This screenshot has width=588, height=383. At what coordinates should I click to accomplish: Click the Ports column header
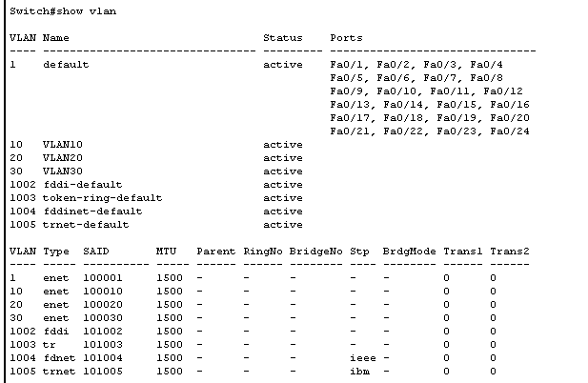346,38
